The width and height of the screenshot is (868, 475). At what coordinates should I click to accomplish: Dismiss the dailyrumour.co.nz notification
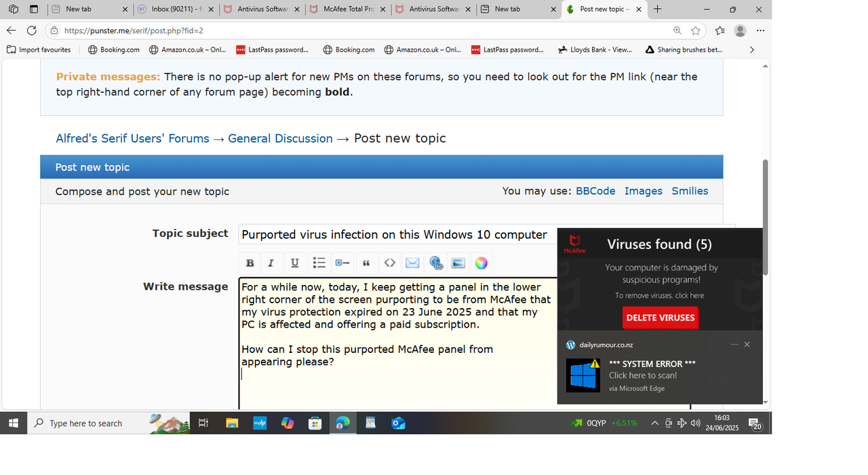tap(747, 345)
